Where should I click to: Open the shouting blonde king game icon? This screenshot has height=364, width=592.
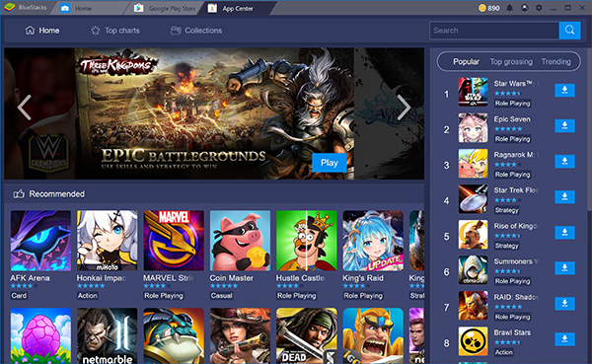pyautogui.click(x=373, y=336)
